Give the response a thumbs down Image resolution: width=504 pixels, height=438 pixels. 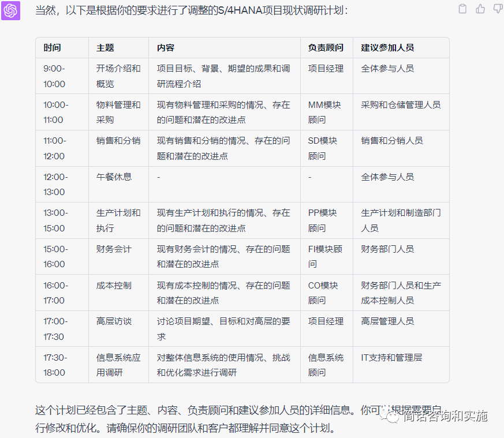point(497,9)
